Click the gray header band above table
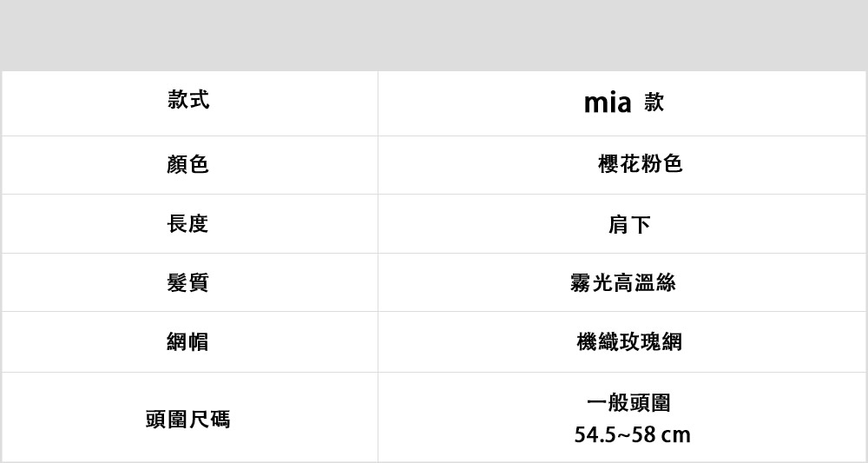Screen dimensions: 868x463 coord(434,35)
